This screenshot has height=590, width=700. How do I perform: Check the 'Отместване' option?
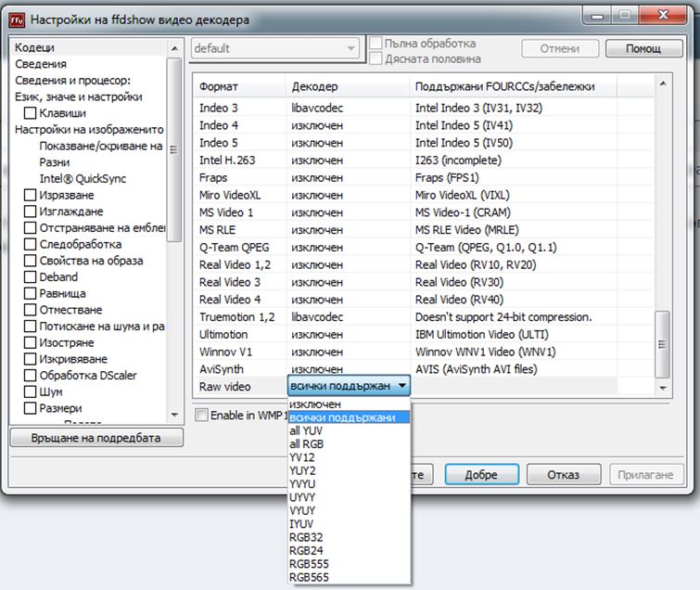(30, 310)
